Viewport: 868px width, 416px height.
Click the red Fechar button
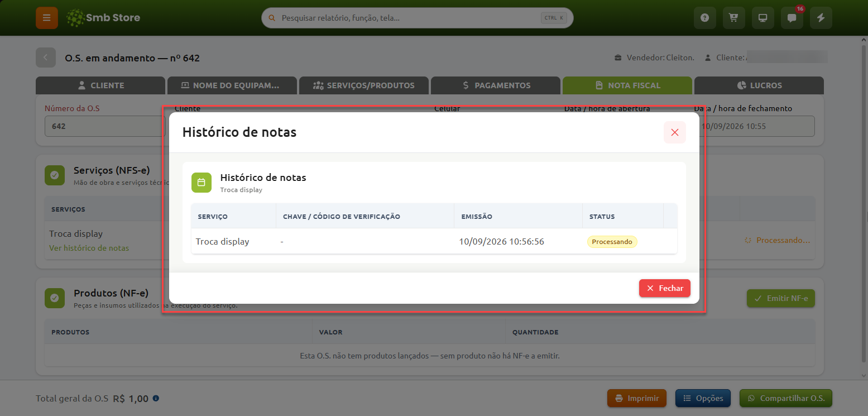[x=665, y=288]
